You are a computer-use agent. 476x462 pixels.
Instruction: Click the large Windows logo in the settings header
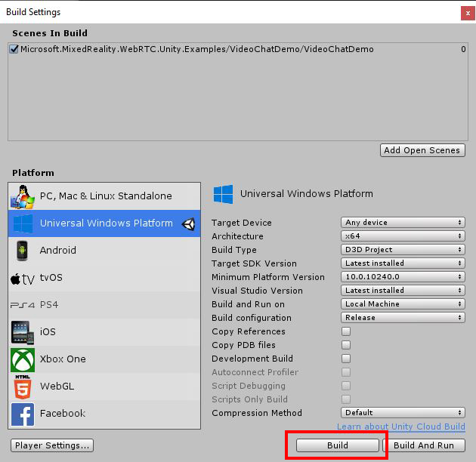click(223, 194)
